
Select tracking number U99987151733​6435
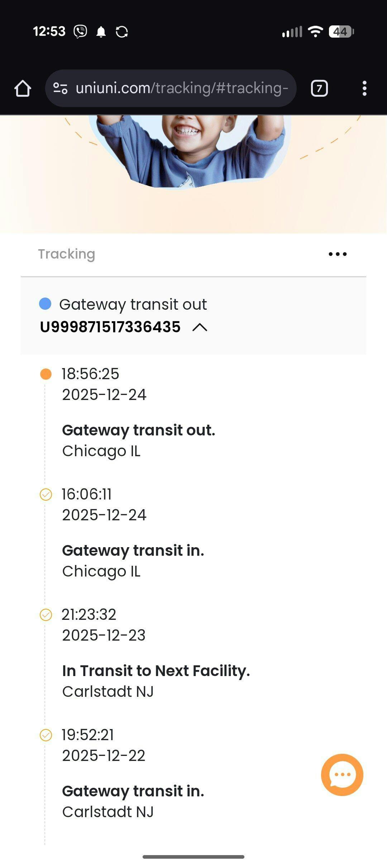(110, 327)
